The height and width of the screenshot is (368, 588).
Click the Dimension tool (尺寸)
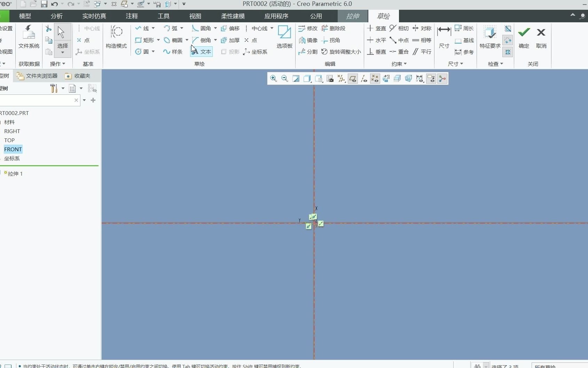(444, 37)
